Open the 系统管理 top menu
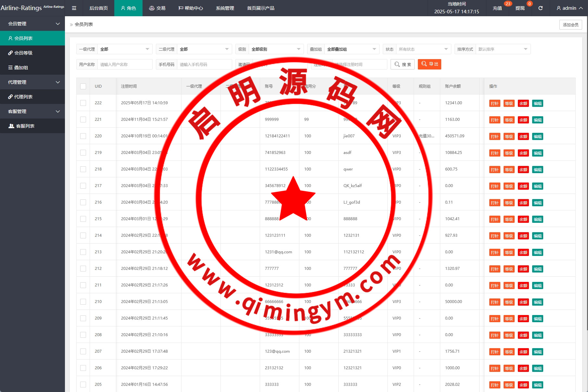This screenshot has height=392, width=588. tap(225, 8)
